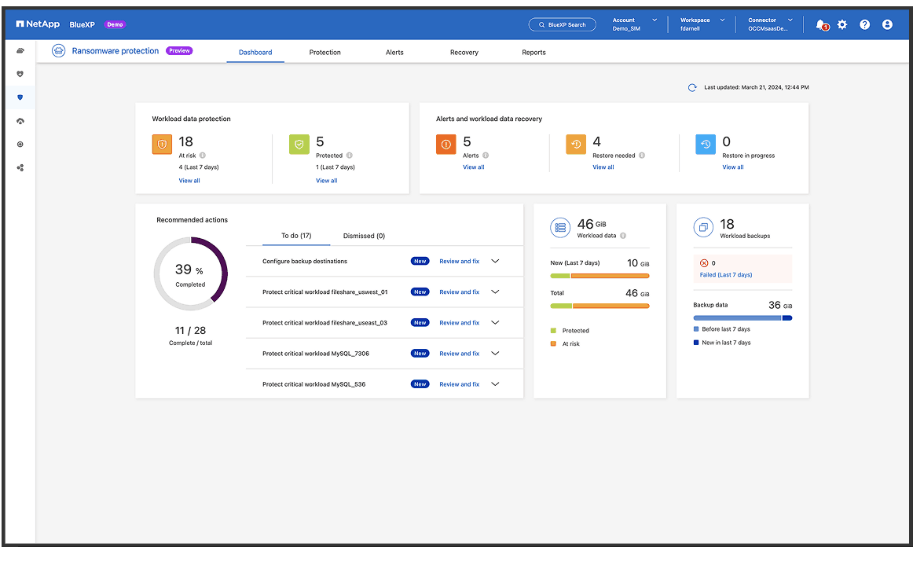The image size is (924, 576).
Task: Click the info icon next to Alerts
Action: point(486,156)
